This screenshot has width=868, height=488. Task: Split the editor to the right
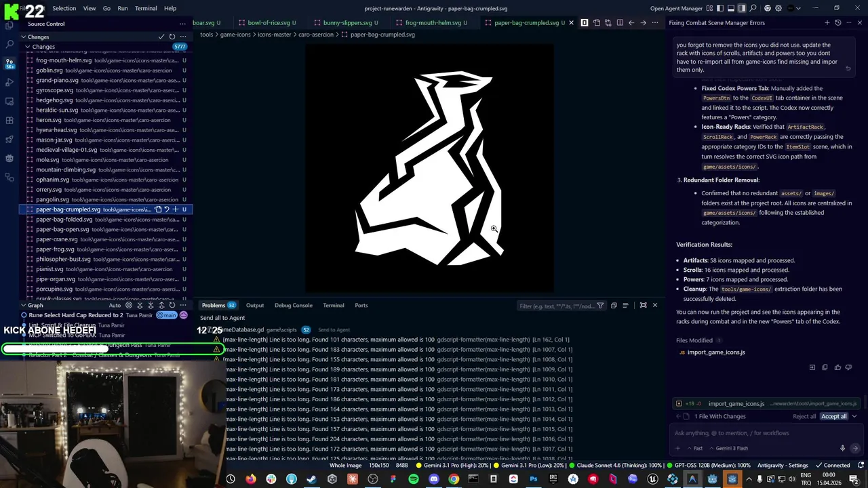pos(619,22)
